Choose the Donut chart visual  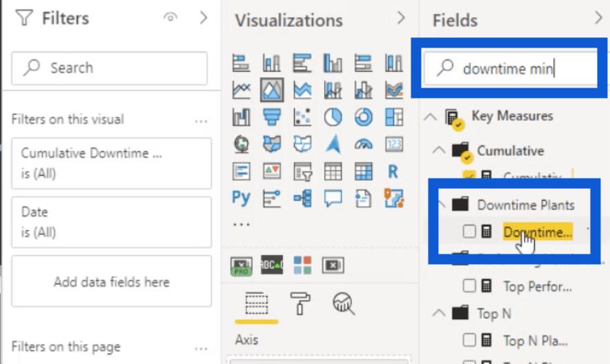tap(364, 117)
